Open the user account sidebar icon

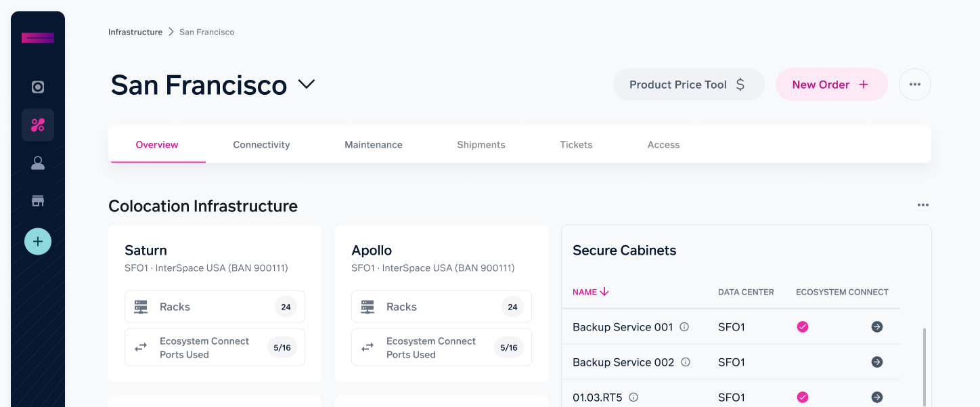(38, 163)
